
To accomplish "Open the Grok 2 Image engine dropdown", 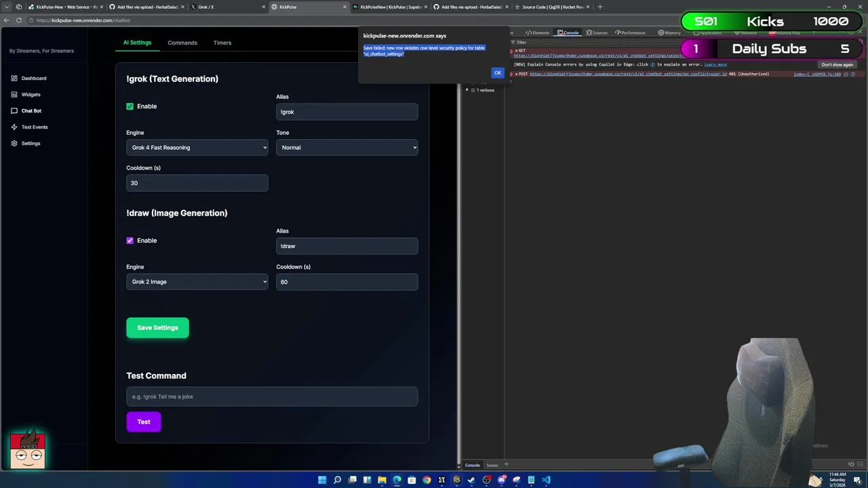I will tap(197, 281).
